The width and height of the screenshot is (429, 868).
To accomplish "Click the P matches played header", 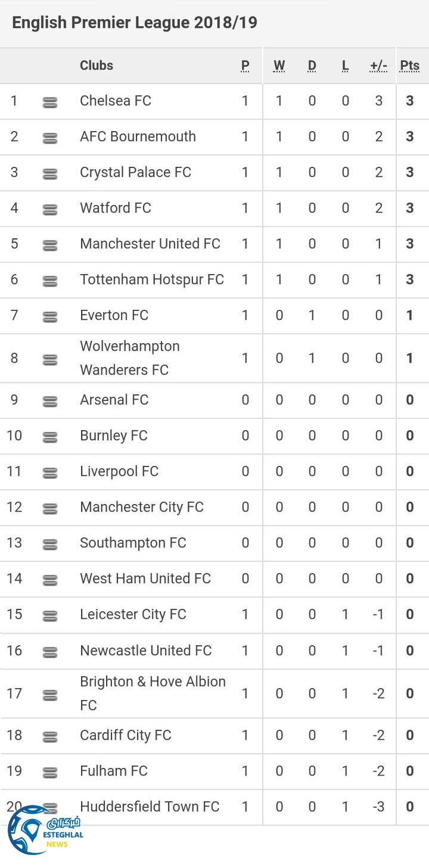I will click(245, 66).
